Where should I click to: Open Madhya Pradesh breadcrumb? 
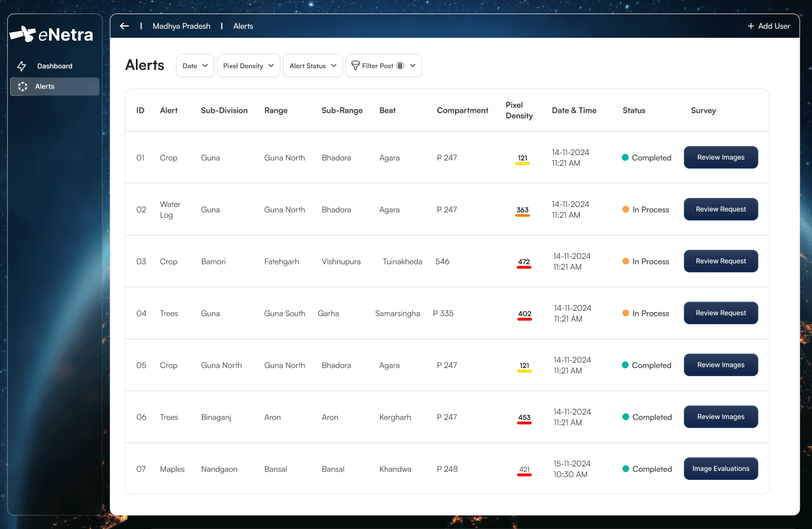click(182, 26)
